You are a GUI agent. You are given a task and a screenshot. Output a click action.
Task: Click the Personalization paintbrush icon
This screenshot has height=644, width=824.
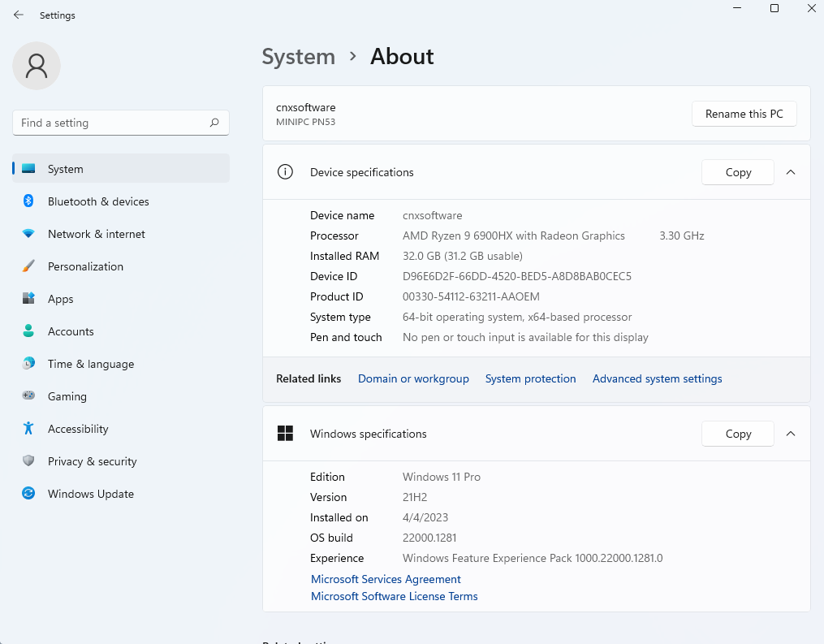click(28, 266)
